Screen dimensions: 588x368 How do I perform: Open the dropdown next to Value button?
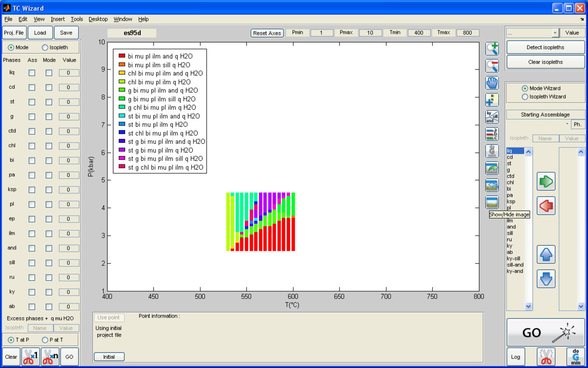point(555,33)
